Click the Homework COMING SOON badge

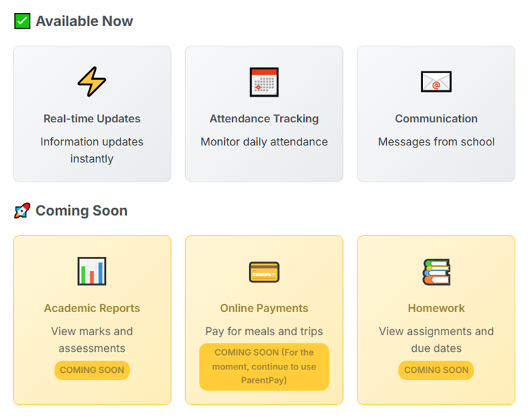click(x=436, y=370)
